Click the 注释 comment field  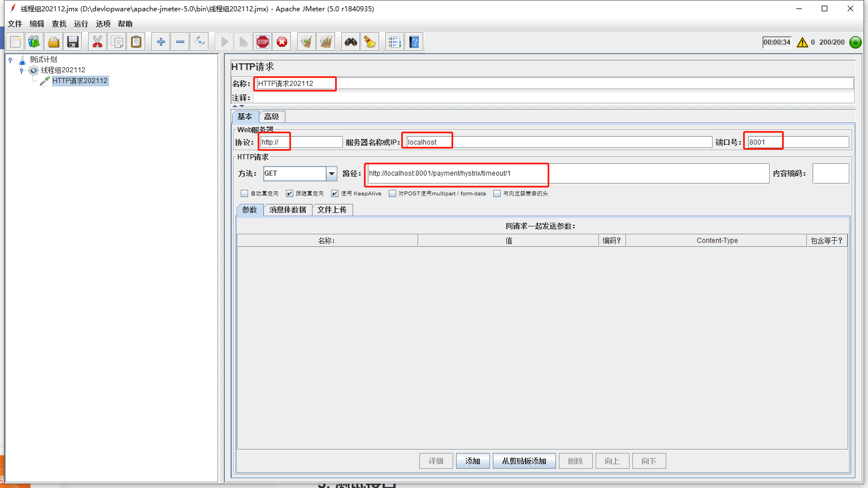tap(554, 98)
